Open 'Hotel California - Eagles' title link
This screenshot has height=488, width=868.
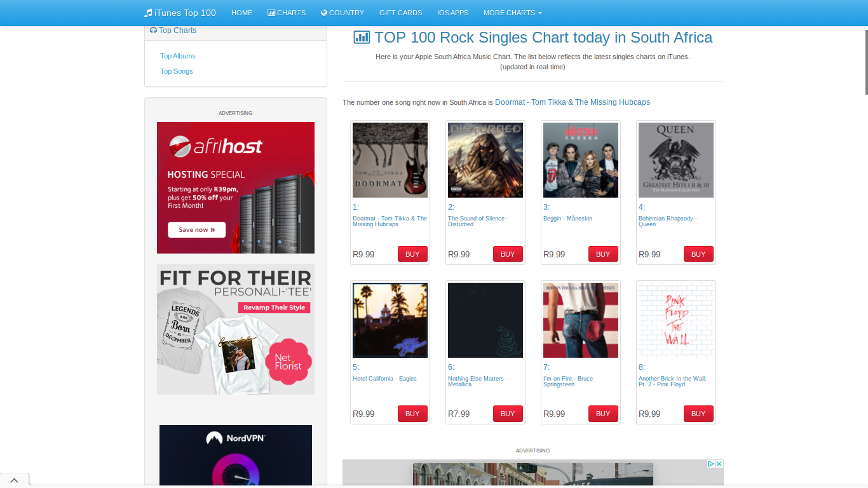[x=384, y=379]
